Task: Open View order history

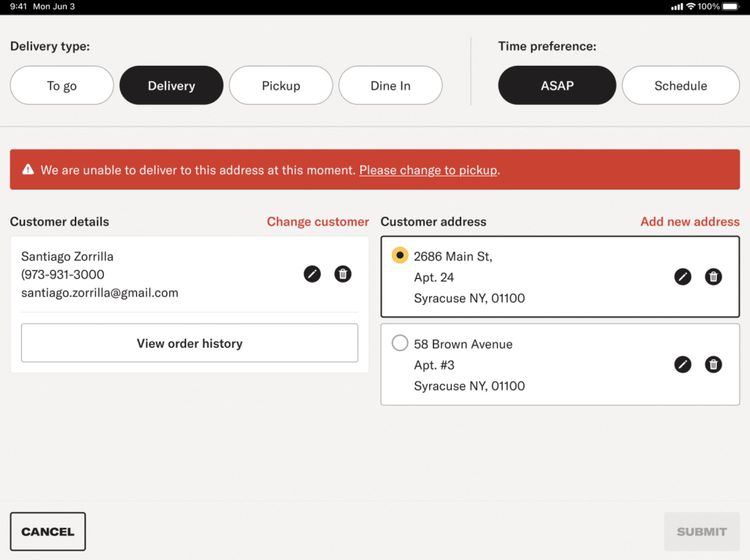Action: [x=190, y=343]
